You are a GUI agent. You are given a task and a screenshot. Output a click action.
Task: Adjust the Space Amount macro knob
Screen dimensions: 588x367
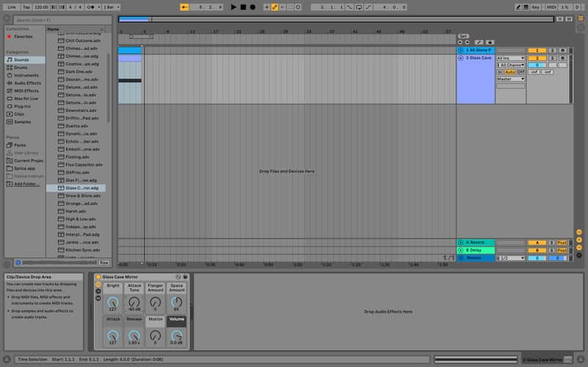point(176,302)
